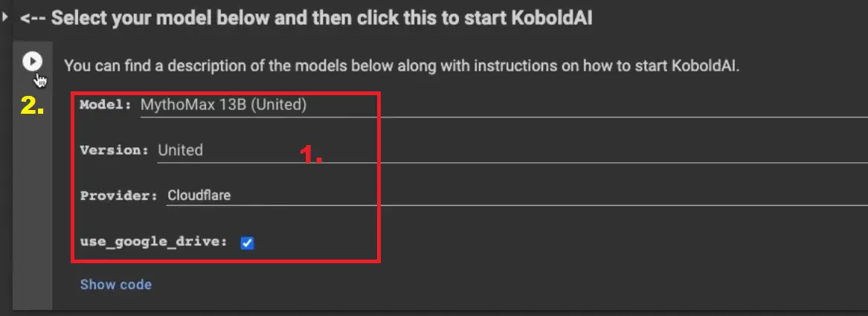Click the yellow "2." step marker

pyautogui.click(x=32, y=106)
